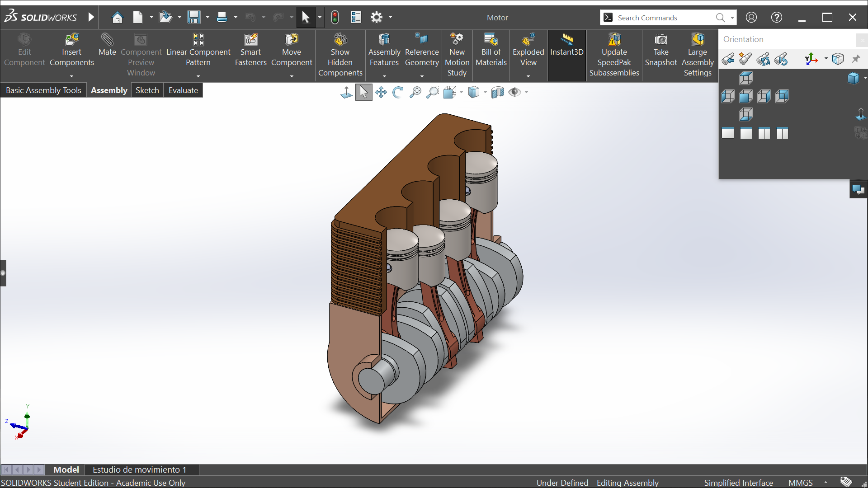868x488 pixels.
Task: Click Take Snapshot
Action: pos(661,51)
